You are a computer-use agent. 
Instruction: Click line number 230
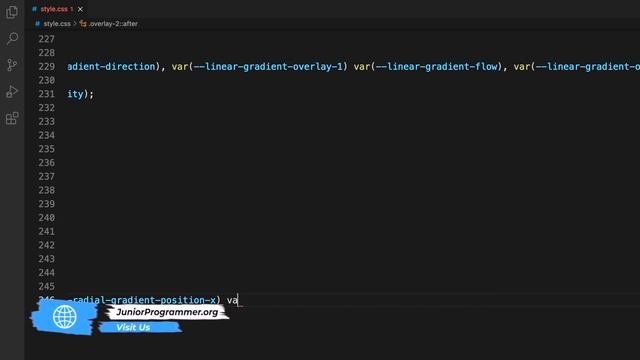pos(47,80)
